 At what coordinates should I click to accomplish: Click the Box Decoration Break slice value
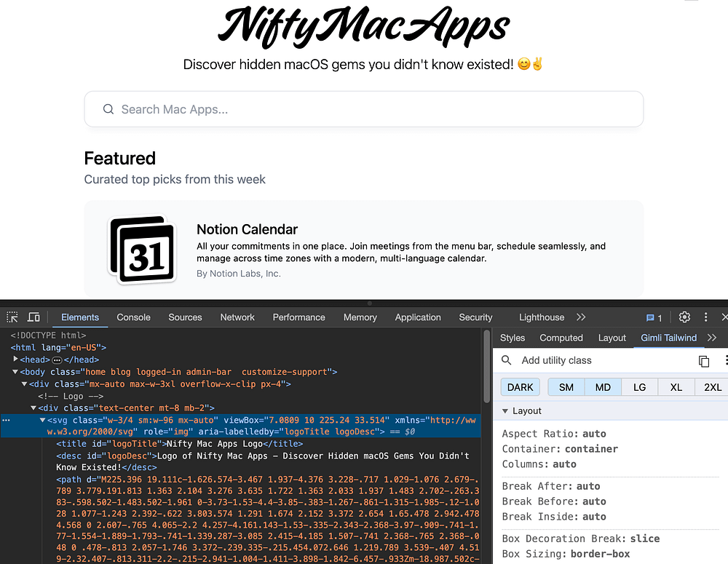pyautogui.click(x=644, y=539)
